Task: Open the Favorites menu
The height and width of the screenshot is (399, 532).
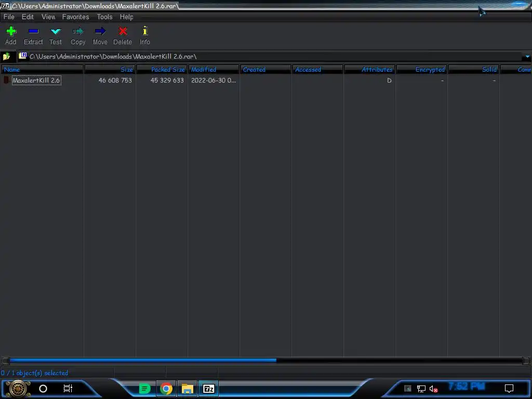Action: coord(75,17)
